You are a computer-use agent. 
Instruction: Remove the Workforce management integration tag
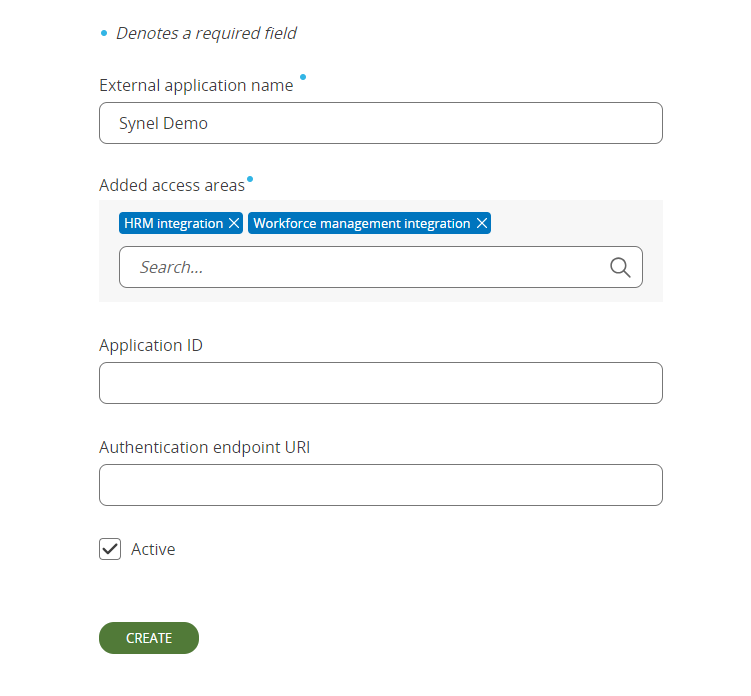click(x=482, y=223)
